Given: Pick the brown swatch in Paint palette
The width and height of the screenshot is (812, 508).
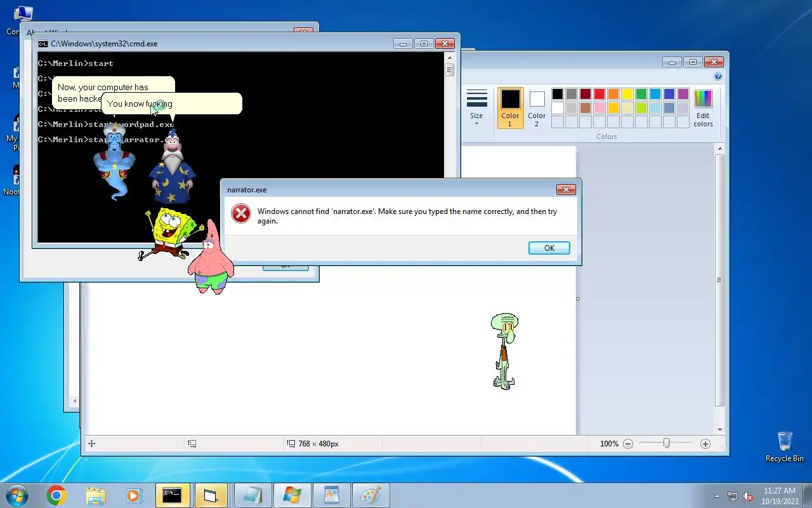Looking at the screenshot, I should click(586, 108).
